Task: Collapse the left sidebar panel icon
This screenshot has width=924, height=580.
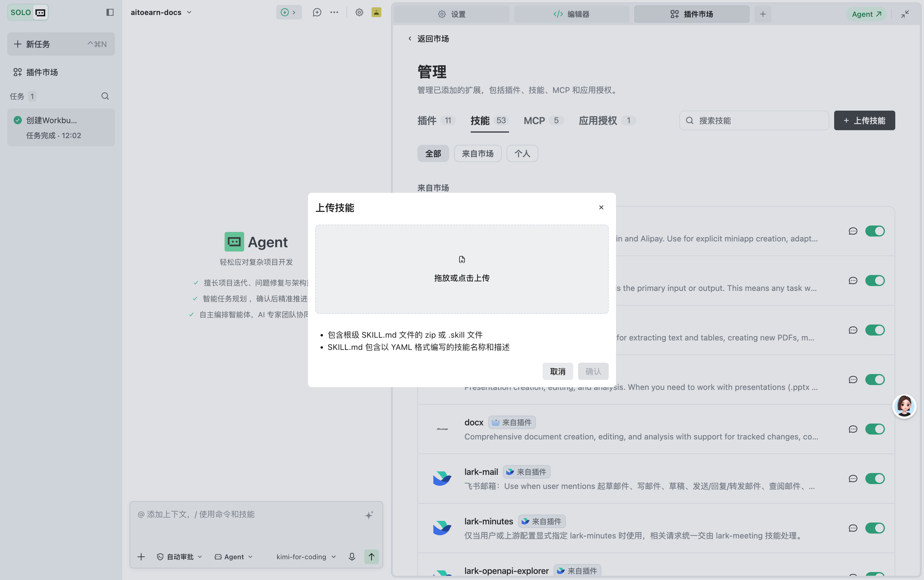Action: click(110, 12)
